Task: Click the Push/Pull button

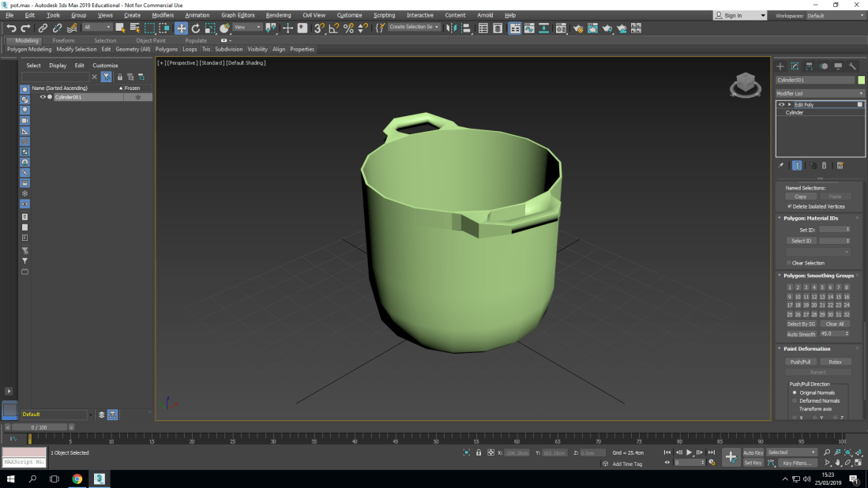Action: click(801, 362)
